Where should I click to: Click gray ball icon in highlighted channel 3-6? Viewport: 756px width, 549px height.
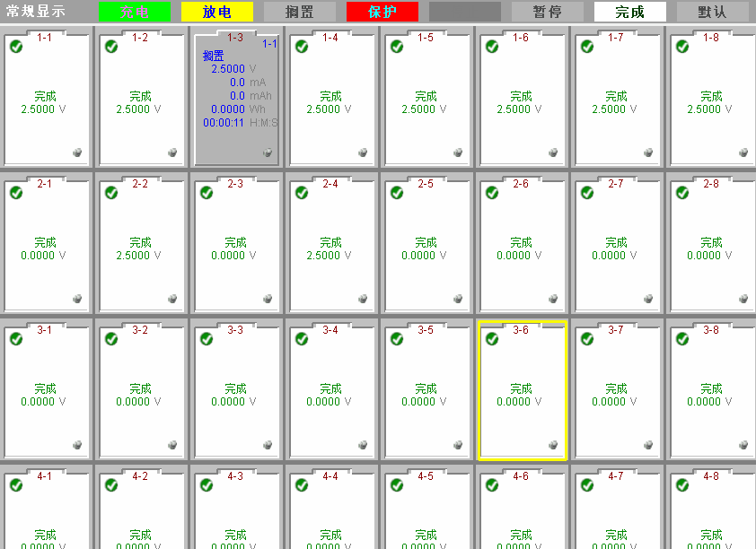tap(553, 445)
